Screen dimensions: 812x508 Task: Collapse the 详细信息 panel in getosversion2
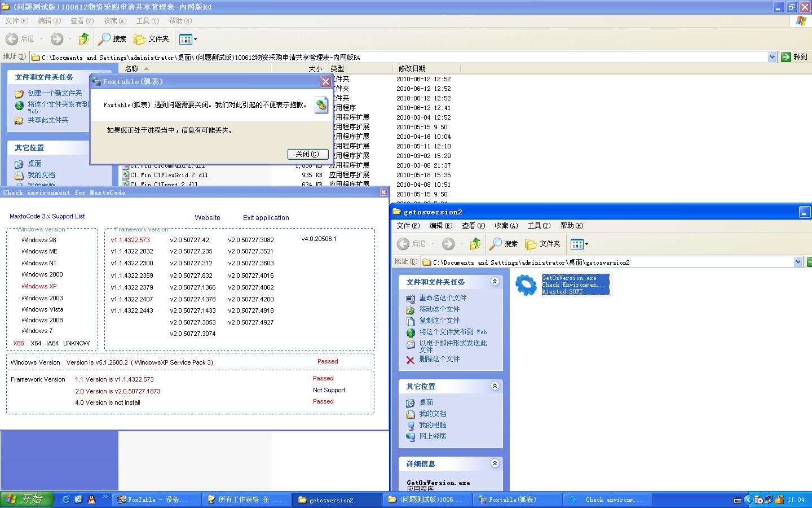point(495,463)
